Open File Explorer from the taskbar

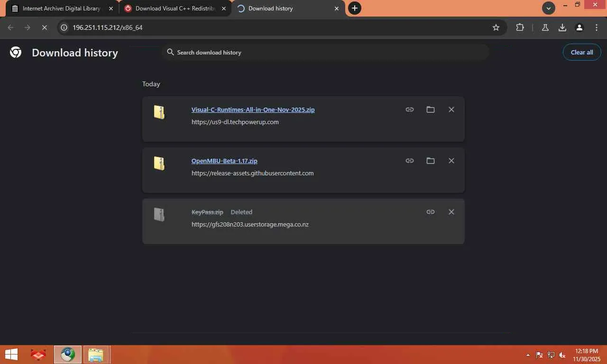pos(96,355)
